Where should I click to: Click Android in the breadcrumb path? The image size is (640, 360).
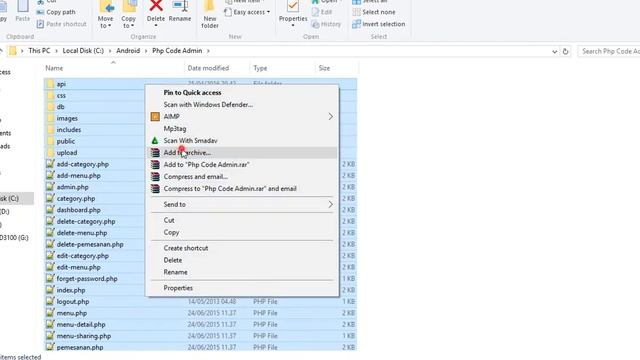point(128,51)
